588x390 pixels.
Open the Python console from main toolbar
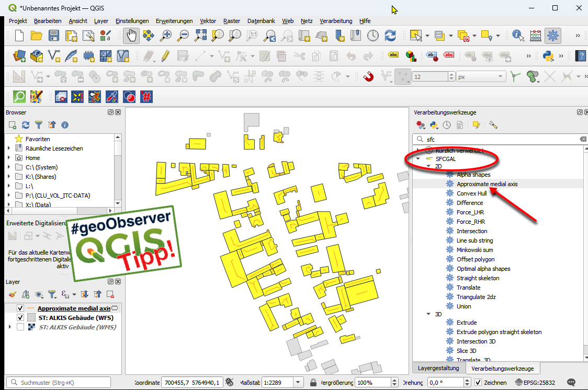click(x=548, y=56)
